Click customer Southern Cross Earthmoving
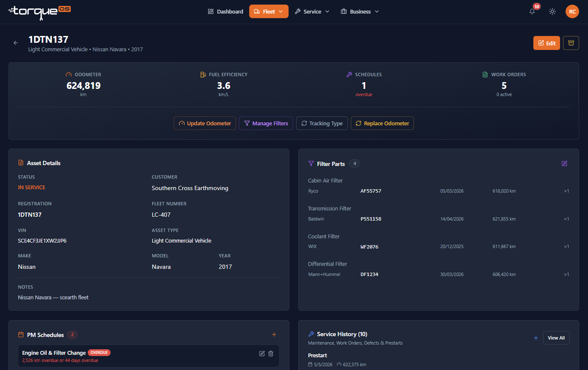The height and width of the screenshot is (370, 588). (x=190, y=188)
